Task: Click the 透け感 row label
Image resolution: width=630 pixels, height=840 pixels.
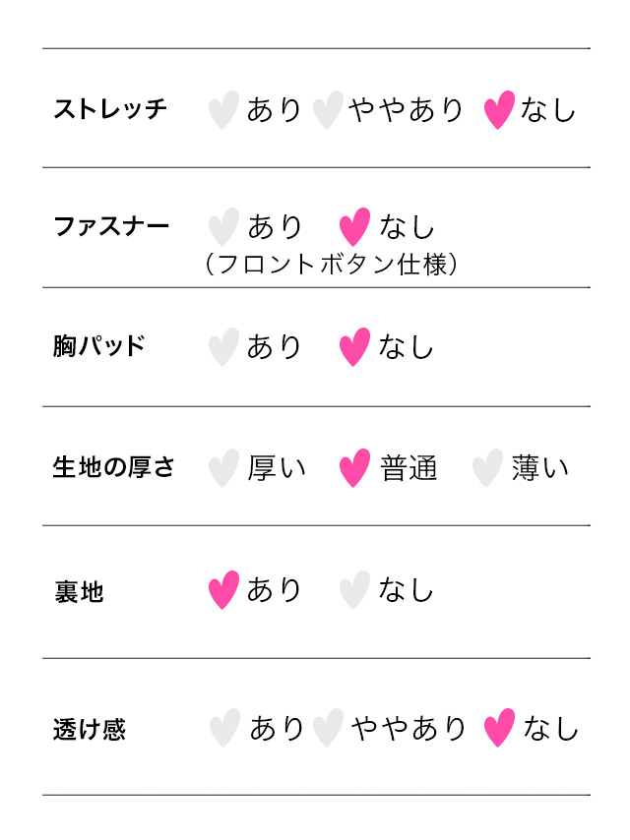Action: [x=90, y=731]
